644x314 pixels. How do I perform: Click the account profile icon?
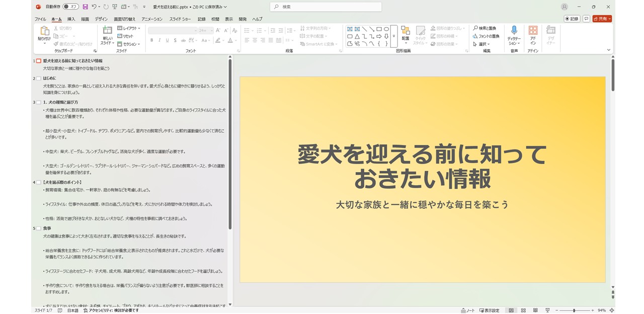coord(565,7)
